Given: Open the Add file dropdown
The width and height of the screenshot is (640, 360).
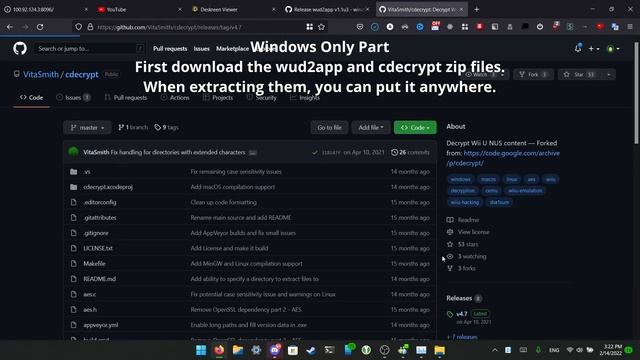Looking at the screenshot, I should coord(371,128).
